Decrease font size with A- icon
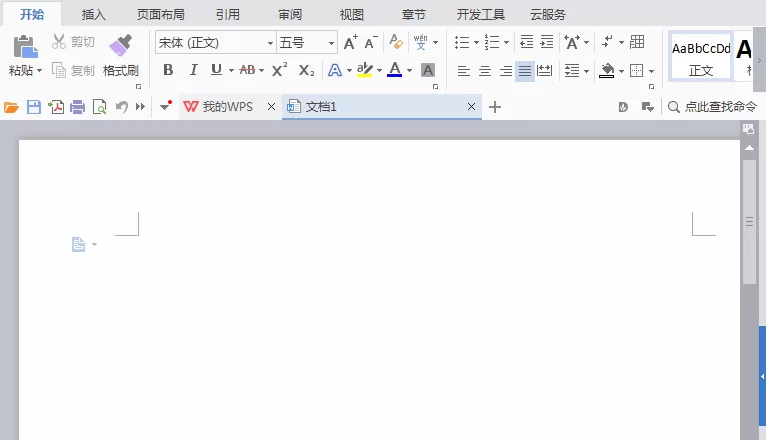 (x=371, y=42)
